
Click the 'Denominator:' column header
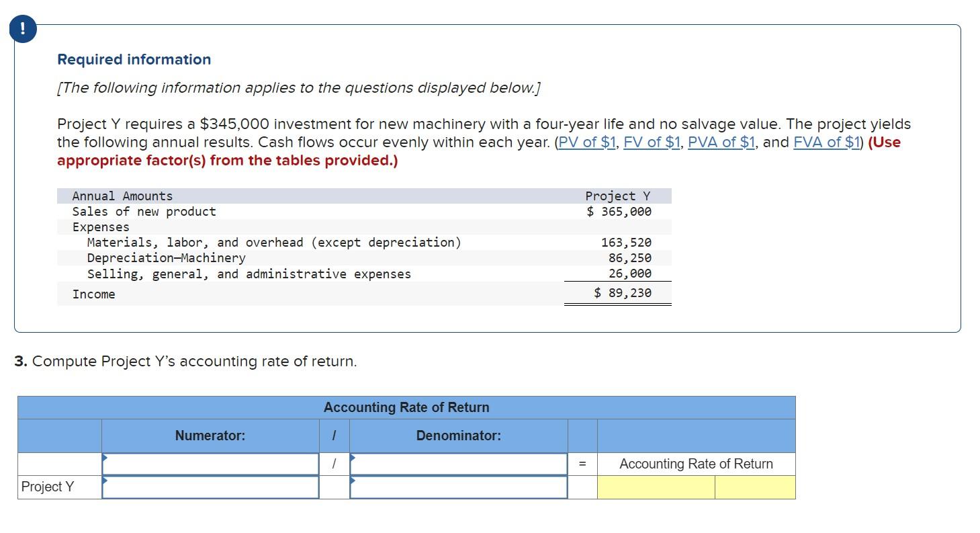pos(459,436)
